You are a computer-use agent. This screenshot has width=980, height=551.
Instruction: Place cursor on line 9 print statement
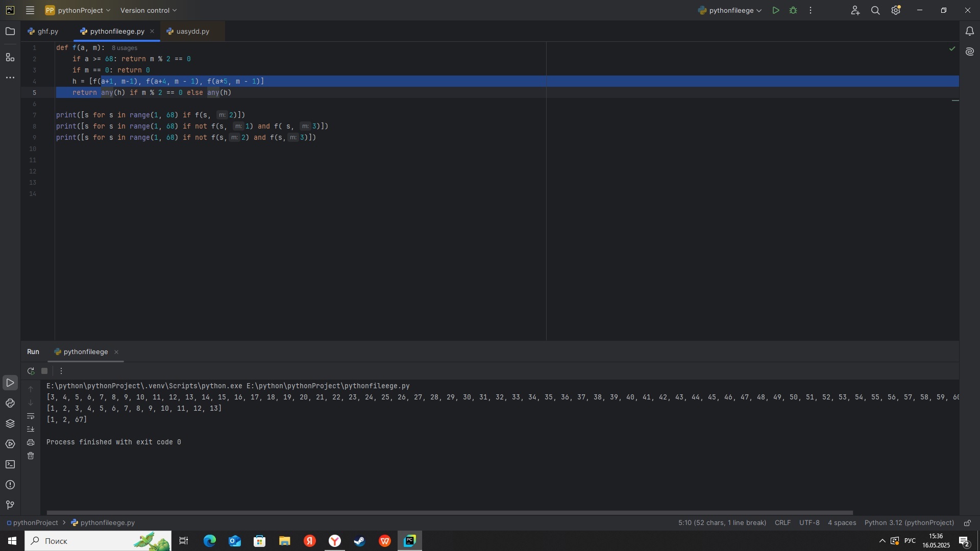click(186, 138)
